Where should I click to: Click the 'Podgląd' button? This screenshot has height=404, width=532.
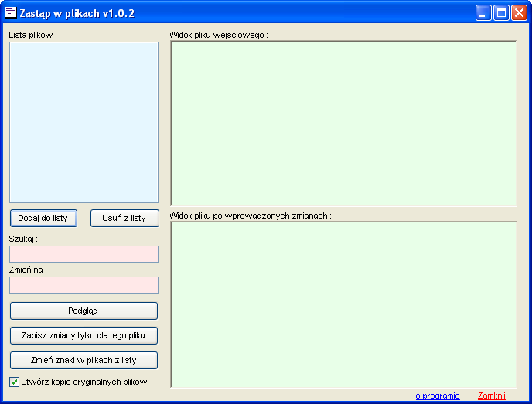tap(84, 311)
